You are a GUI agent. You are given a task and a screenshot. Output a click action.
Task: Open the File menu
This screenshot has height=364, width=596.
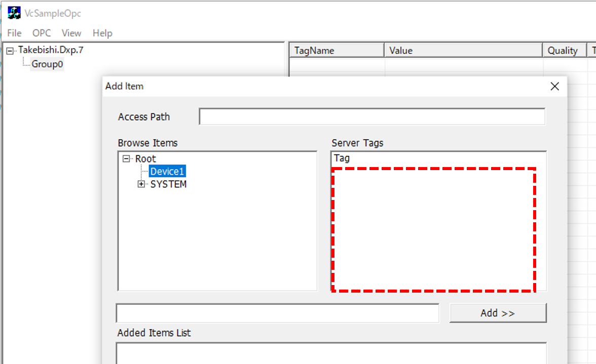[x=14, y=33]
